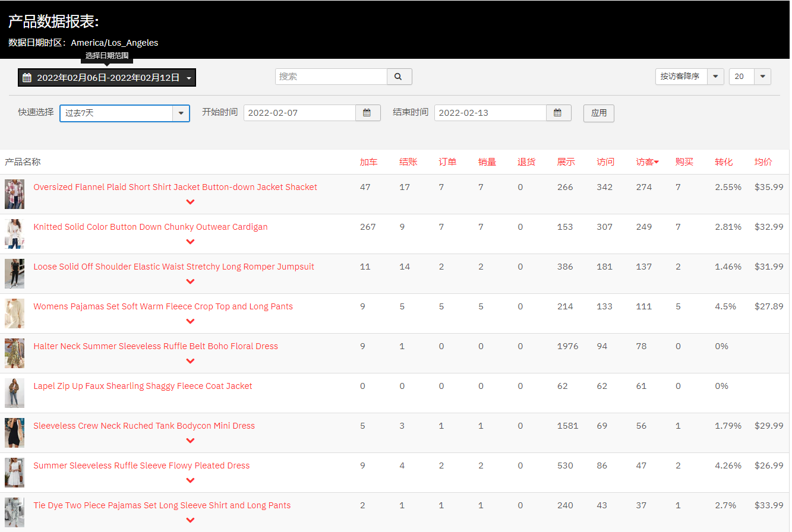Click the fleece pajamas set thumbnail
792x532 pixels.
coord(14,313)
